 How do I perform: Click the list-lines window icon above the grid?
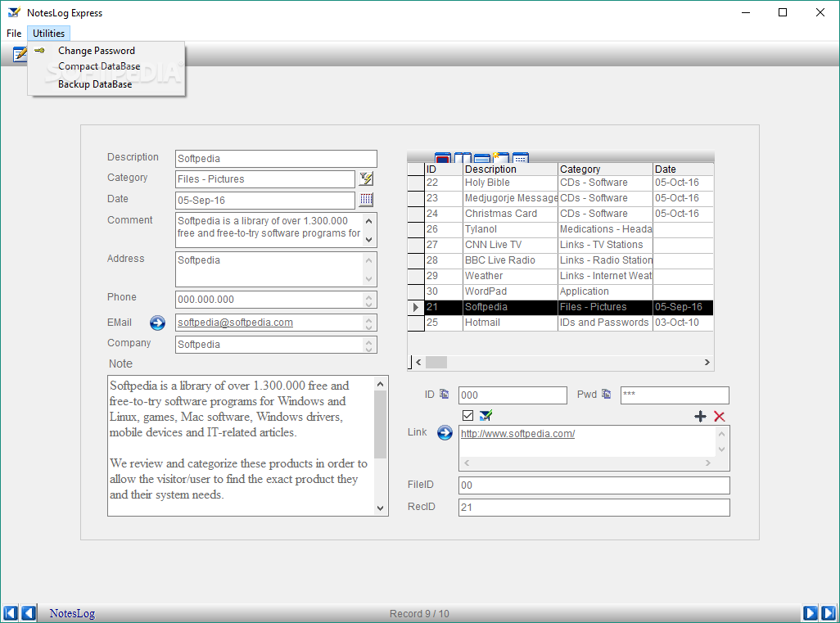point(481,157)
